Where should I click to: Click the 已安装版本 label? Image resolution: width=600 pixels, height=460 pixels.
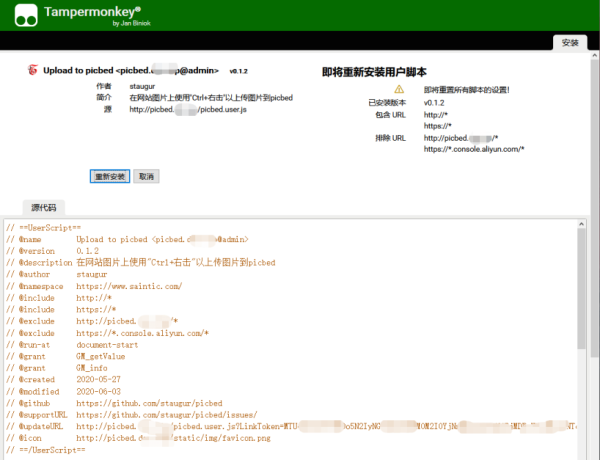tap(387, 103)
